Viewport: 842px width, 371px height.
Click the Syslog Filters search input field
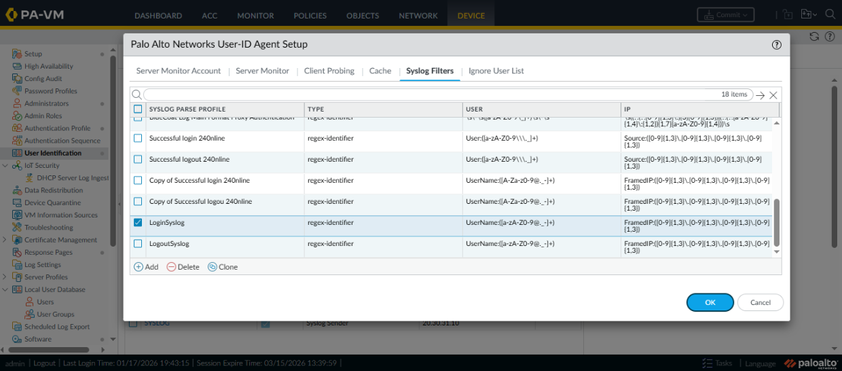448,95
